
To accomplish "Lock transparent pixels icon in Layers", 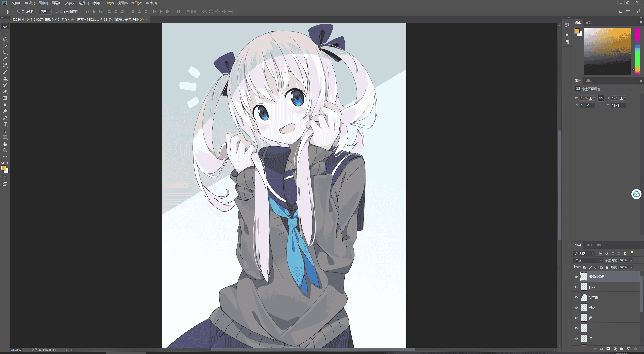I will coord(585,267).
